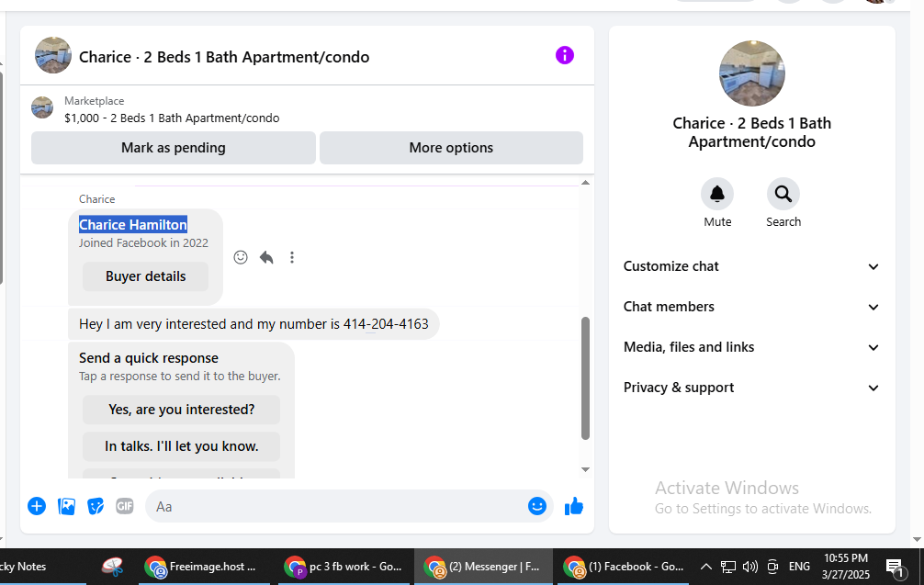Switch to (1) Facebook taskbar window

point(624,567)
